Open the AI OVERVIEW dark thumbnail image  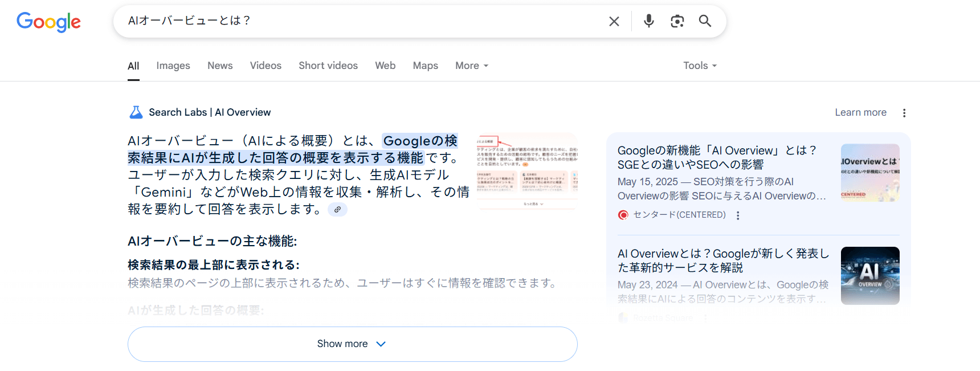[x=870, y=276]
